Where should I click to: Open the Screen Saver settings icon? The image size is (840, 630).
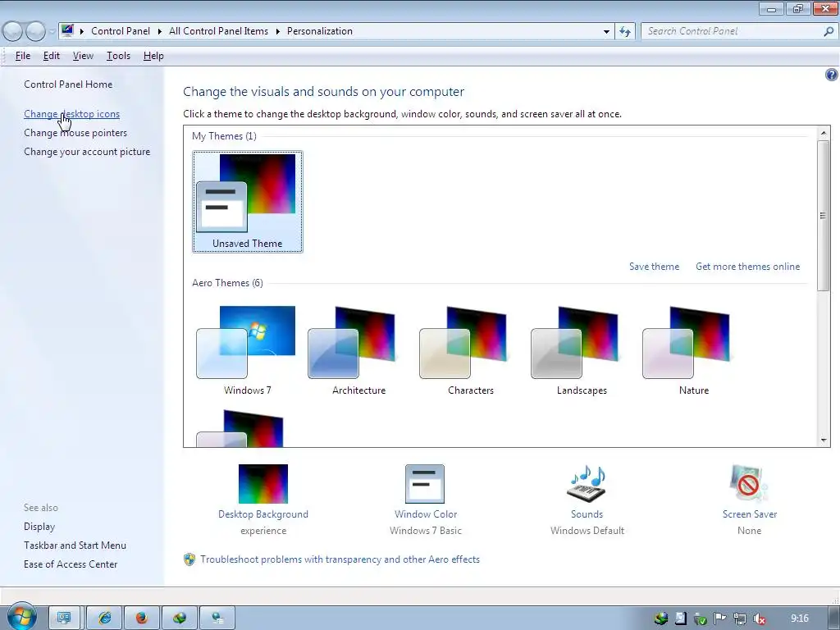749,484
